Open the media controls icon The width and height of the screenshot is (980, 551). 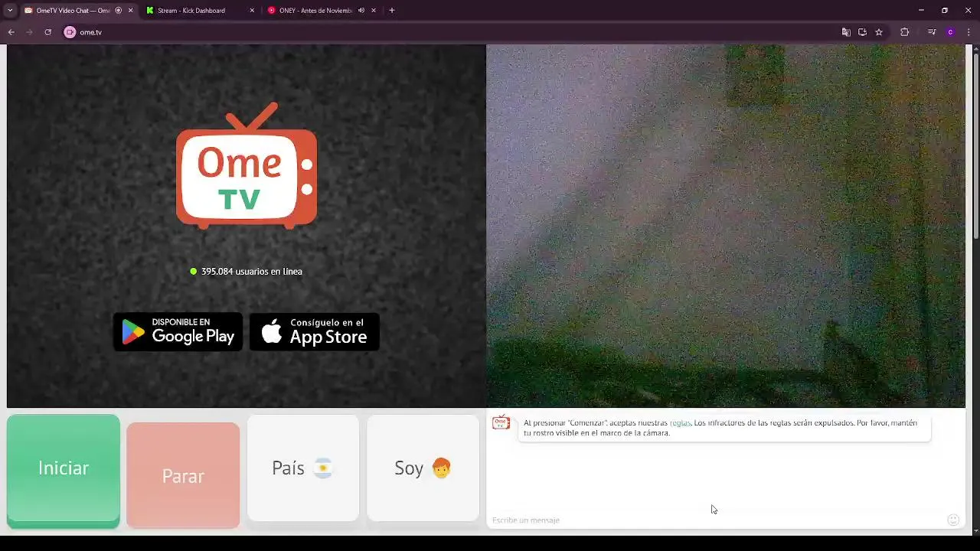[x=932, y=32]
